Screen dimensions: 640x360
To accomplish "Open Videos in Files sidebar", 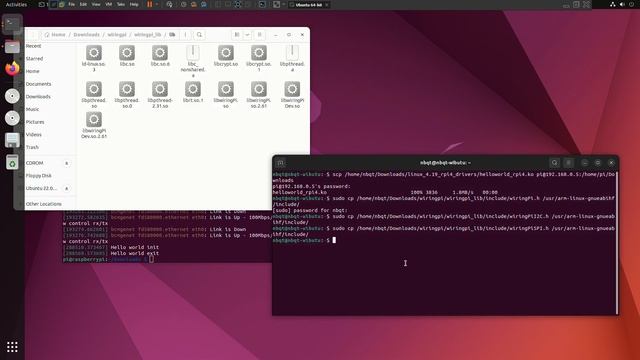I will [x=33, y=135].
